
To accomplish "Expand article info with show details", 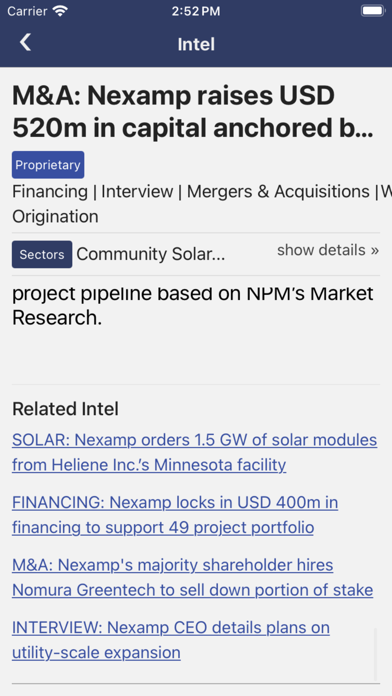I will [328, 250].
